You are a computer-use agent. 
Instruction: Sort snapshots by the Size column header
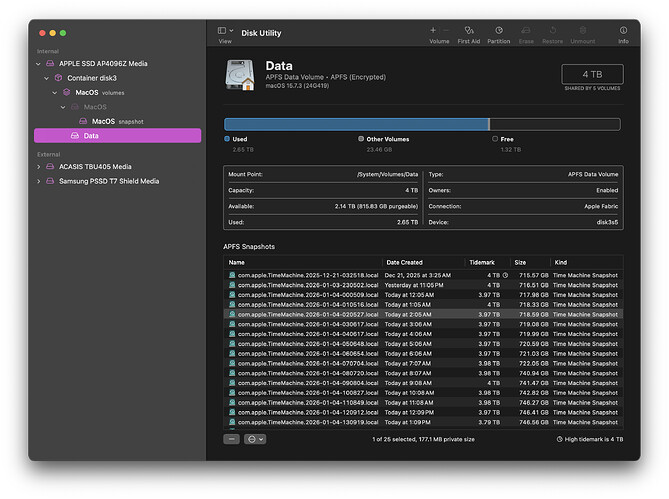[520, 262]
